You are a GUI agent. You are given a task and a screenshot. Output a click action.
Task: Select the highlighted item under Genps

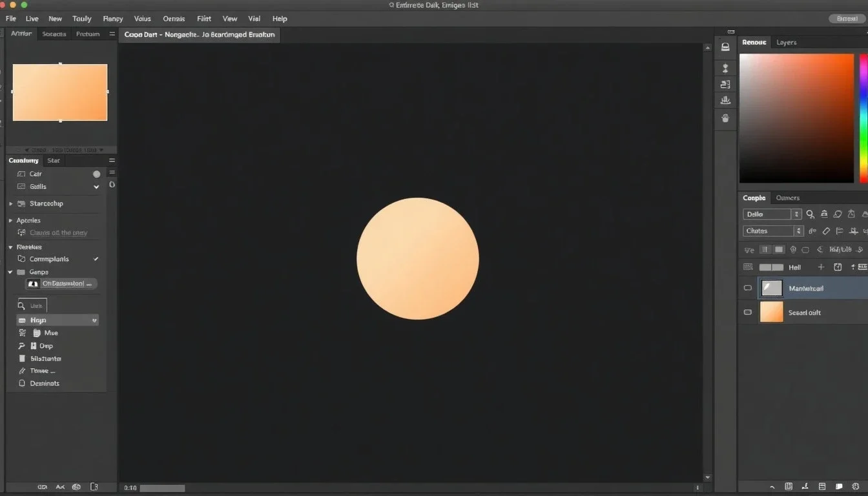tap(61, 284)
